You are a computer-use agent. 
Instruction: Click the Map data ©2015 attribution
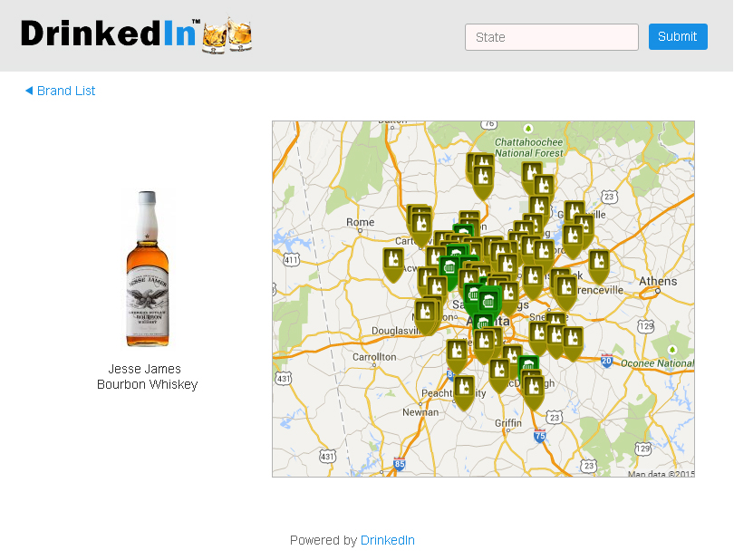coord(661,474)
